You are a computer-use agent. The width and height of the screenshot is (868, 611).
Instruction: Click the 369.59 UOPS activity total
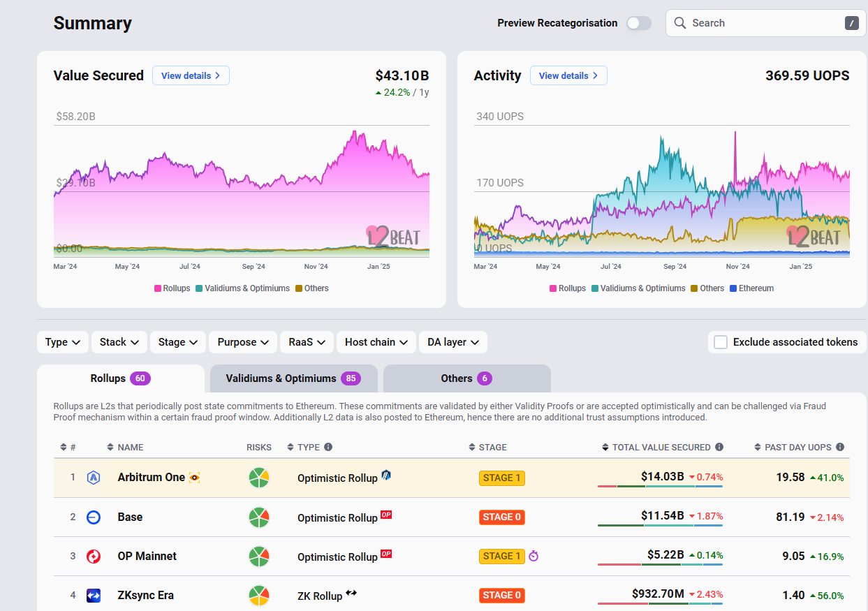[807, 75]
